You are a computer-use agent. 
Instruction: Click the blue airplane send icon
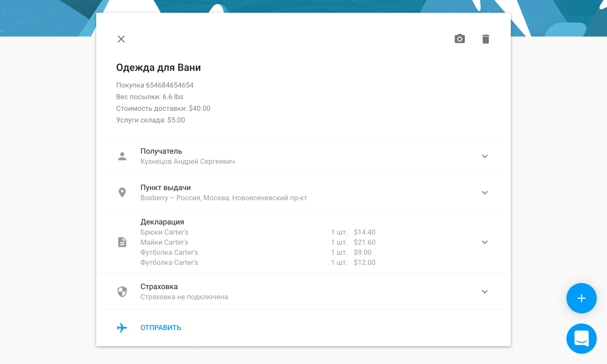[122, 328]
